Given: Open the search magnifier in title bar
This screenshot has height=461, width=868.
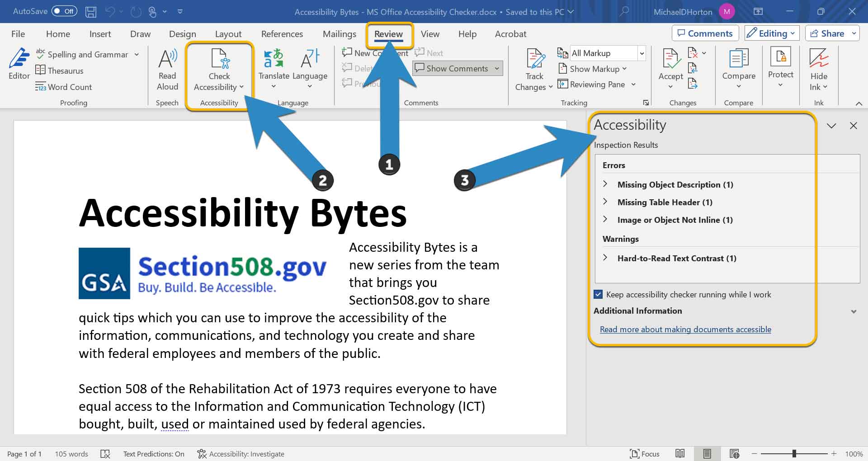Looking at the screenshot, I should click(x=624, y=12).
